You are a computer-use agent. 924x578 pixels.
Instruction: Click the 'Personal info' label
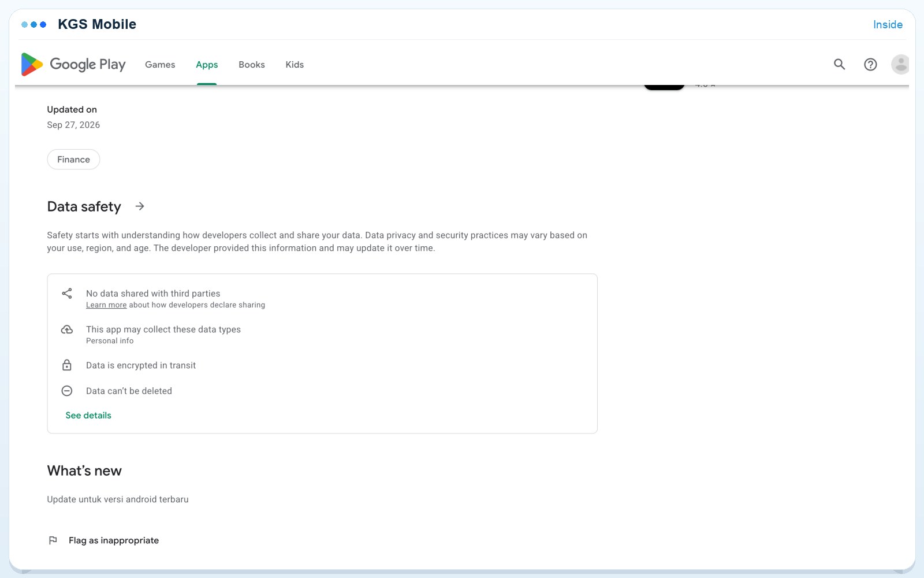pyautogui.click(x=110, y=341)
